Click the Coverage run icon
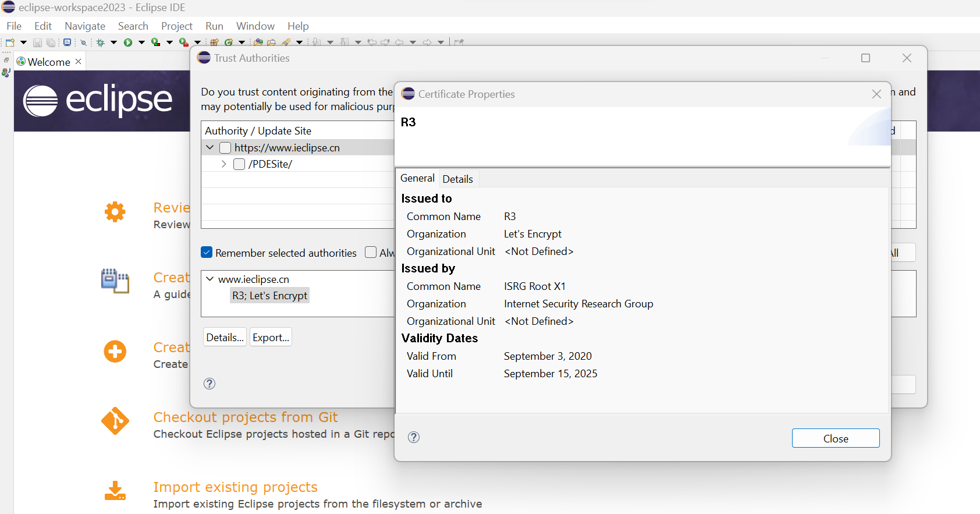Viewport: 980px width, 514px height. click(x=155, y=42)
